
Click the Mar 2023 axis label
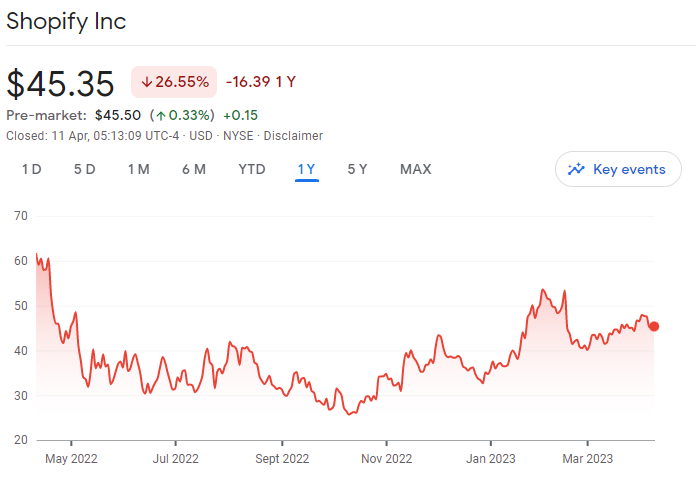(587, 459)
